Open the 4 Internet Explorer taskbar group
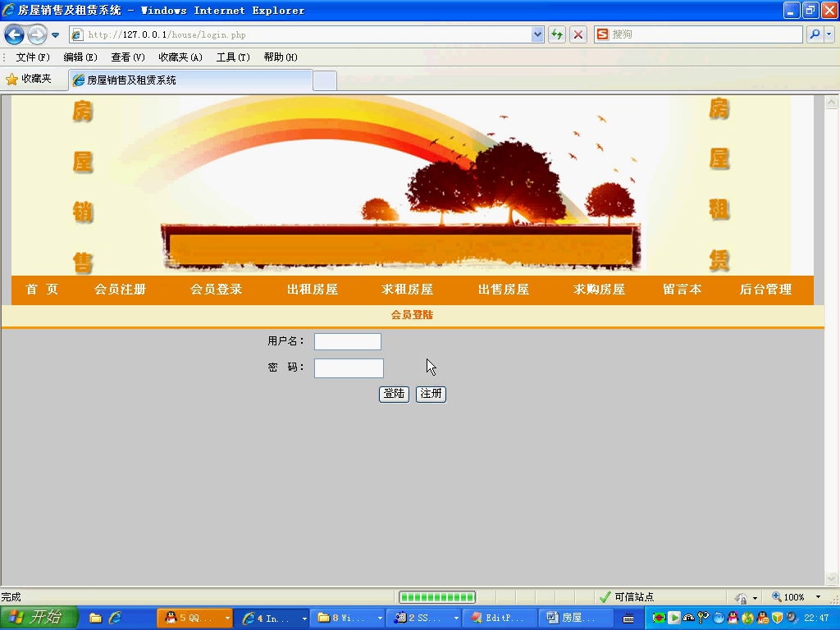The height and width of the screenshot is (630, 840). coord(272,619)
